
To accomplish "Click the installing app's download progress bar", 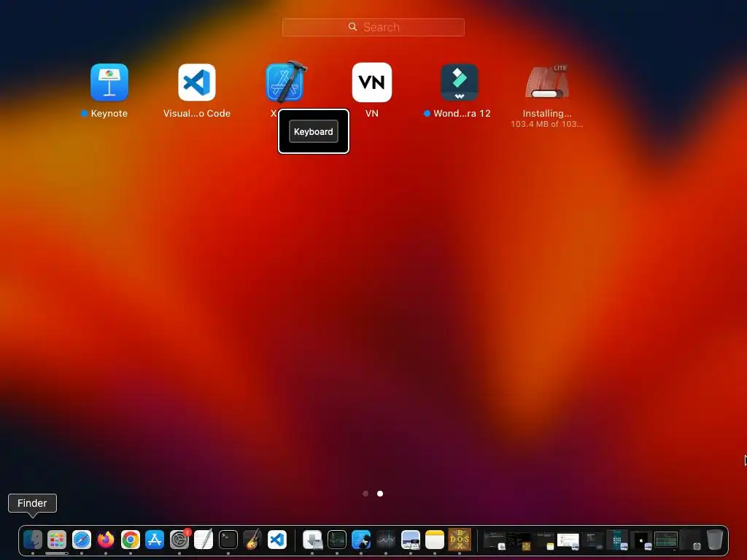I will (x=547, y=94).
